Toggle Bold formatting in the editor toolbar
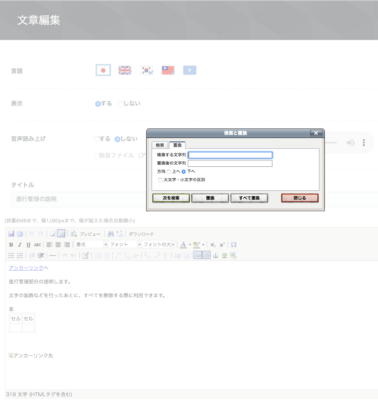The image size is (378, 400). point(11,245)
